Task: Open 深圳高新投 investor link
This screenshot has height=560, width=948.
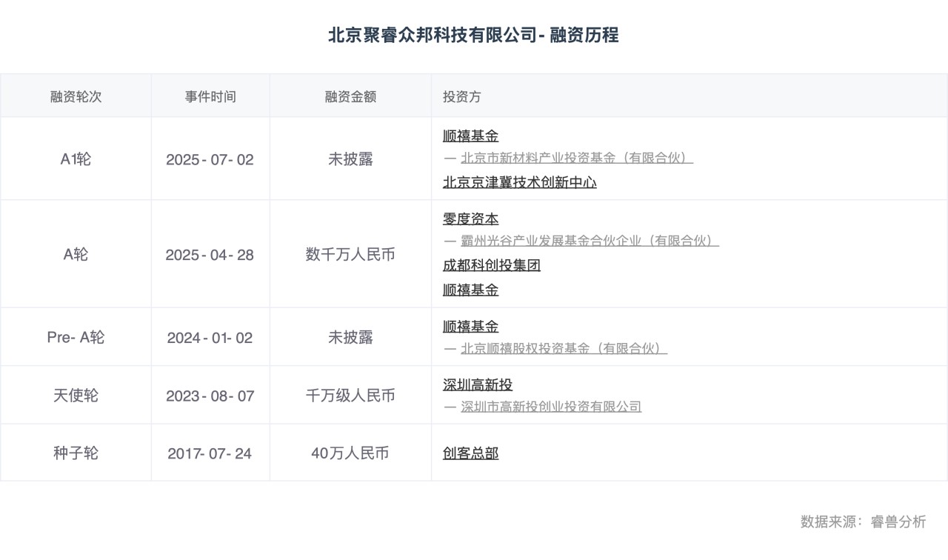Action: point(478,385)
